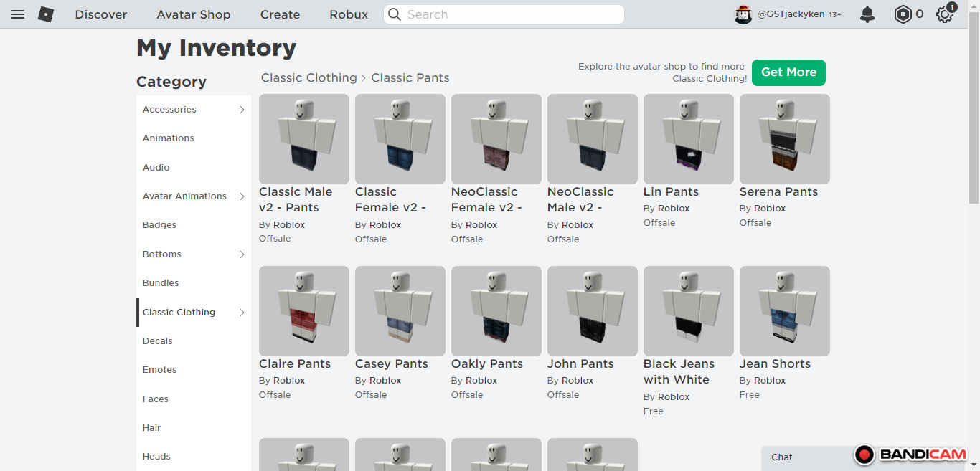Open the Avatar Shop tab
Image resolution: width=980 pixels, height=471 pixels.
point(194,14)
